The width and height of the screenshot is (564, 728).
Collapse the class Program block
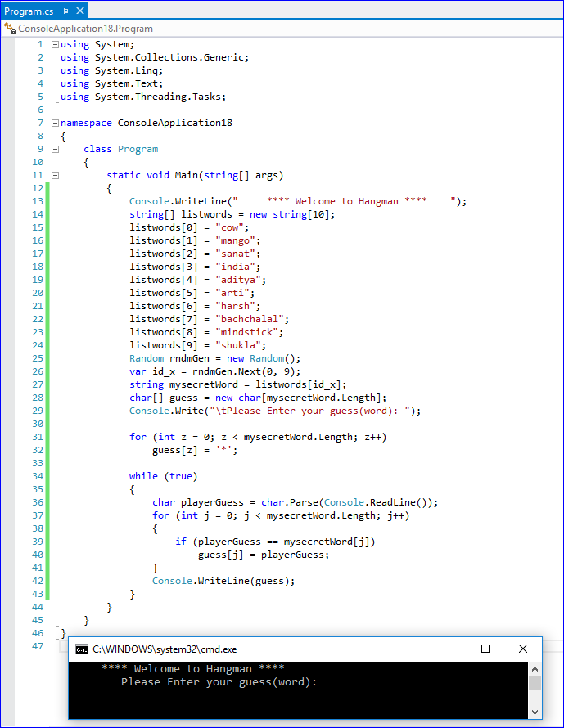[x=55, y=149]
